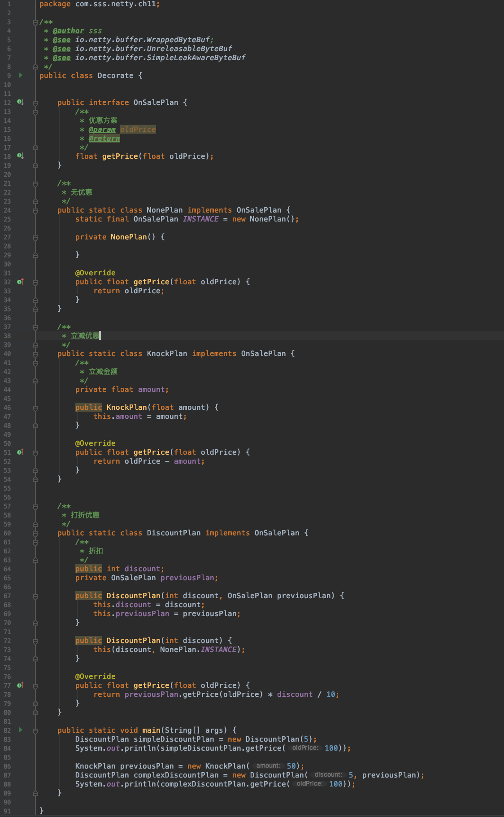
Task: Click the @param Javadoc tag
Action: click(x=102, y=129)
